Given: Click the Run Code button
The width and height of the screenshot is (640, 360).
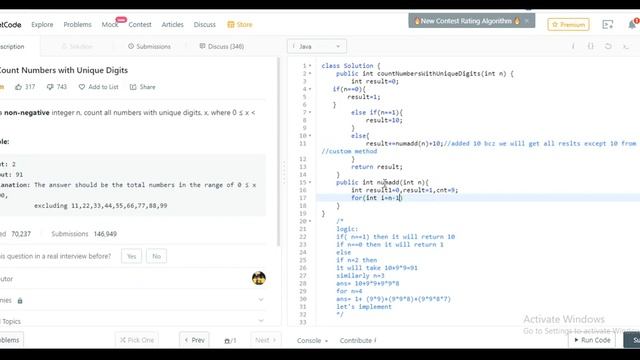Looking at the screenshot, I should 592,340.
